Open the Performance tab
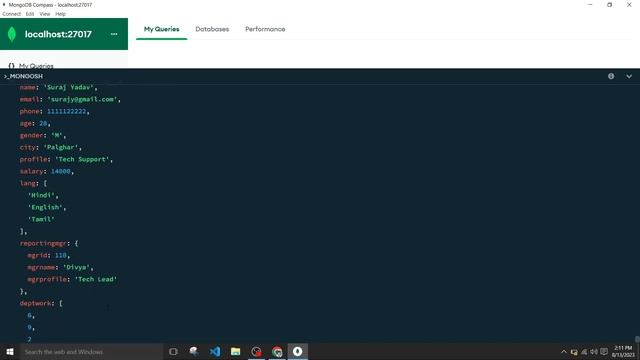This screenshot has width=640, height=360. pos(265,29)
